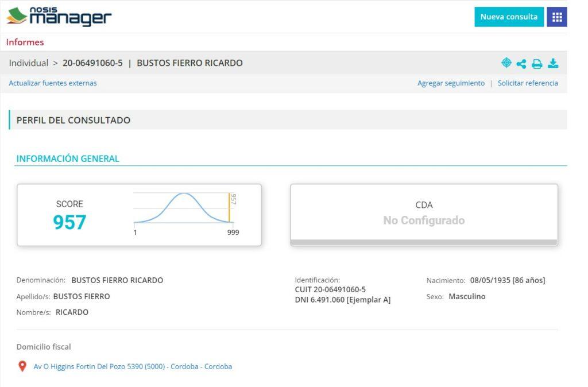Click Agregar seguimiento link
This screenshot has height=387, width=588.
point(451,83)
